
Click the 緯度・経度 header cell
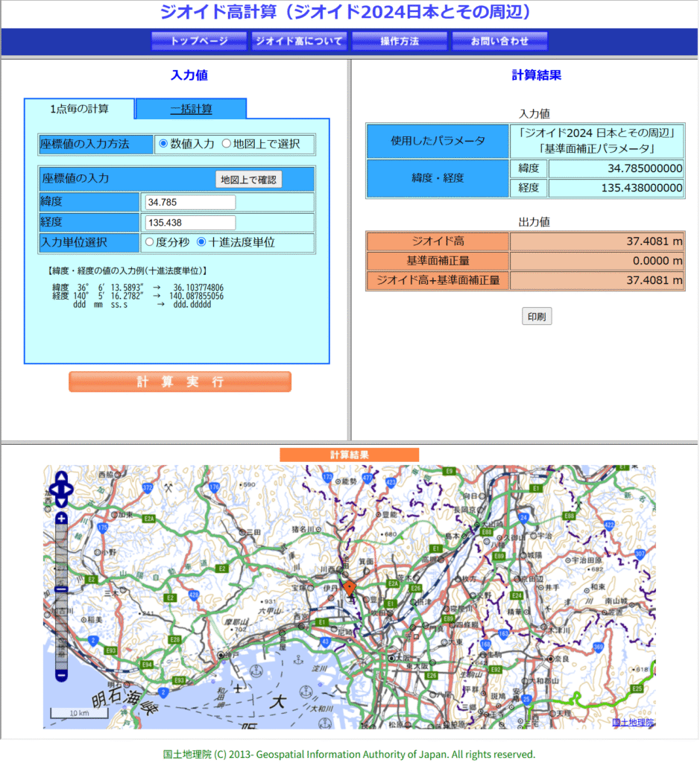pyautogui.click(x=438, y=178)
